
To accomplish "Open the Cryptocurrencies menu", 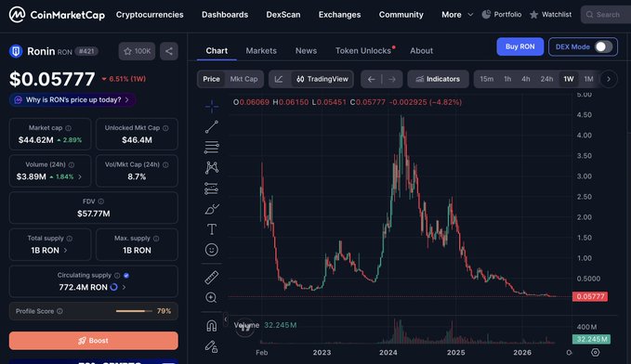I will click(150, 15).
